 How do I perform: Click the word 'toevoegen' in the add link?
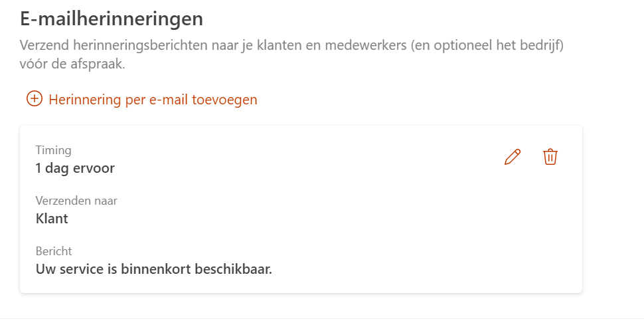tap(226, 100)
